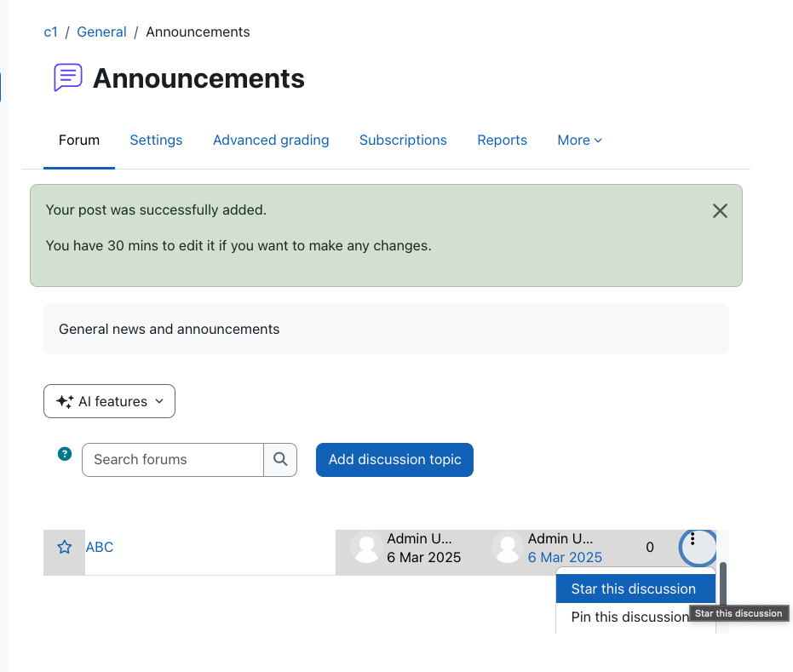Image resolution: width=793 pixels, height=672 pixels.
Task: Click the General news and announcements text
Action: [169, 329]
